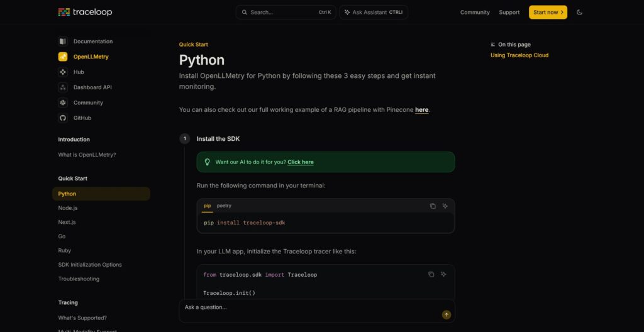Viewport: 644px width, 332px height.
Task: Click the Hub icon in sidebar
Action: (63, 72)
